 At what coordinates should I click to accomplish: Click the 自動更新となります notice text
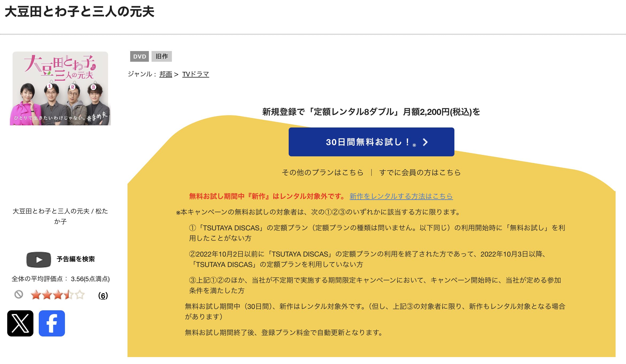[284, 332]
